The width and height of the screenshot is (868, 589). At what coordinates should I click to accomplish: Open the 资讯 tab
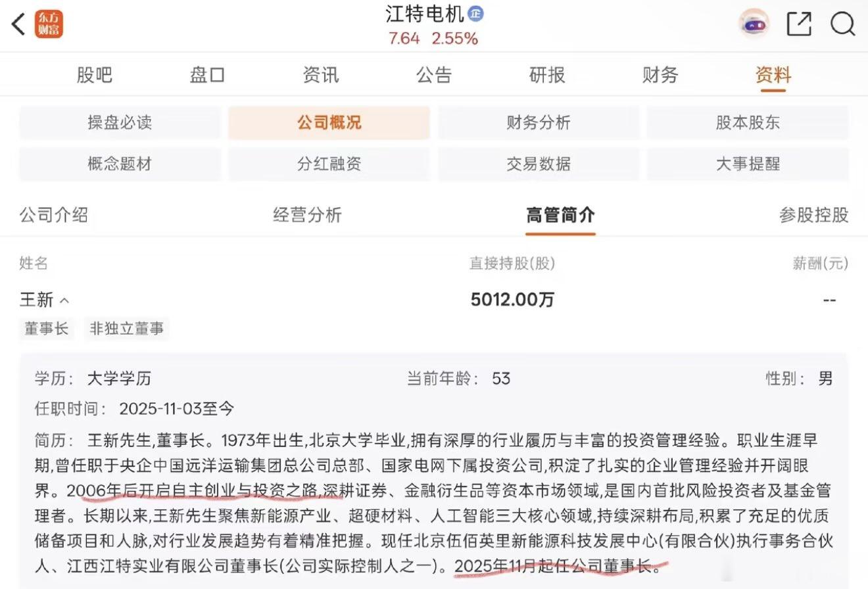321,75
